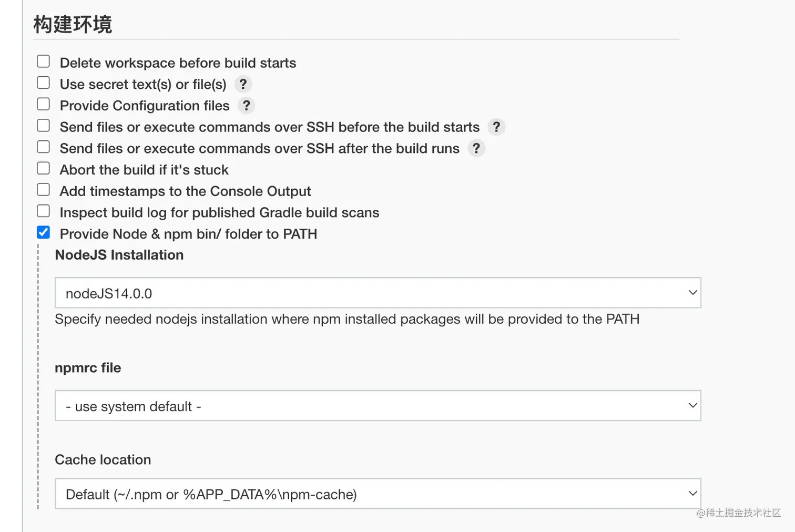Screen dimensions: 795x532
Task: Click the Delete workspace before build starts label
Action: (178, 63)
